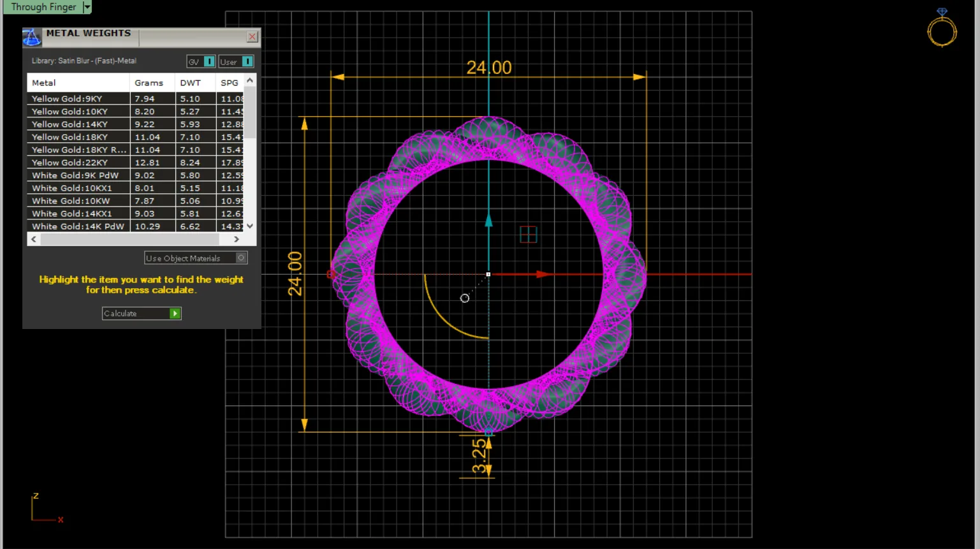980x549 pixels.
Task: Click the 3.25 thickness dimension label
Action: click(479, 455)
